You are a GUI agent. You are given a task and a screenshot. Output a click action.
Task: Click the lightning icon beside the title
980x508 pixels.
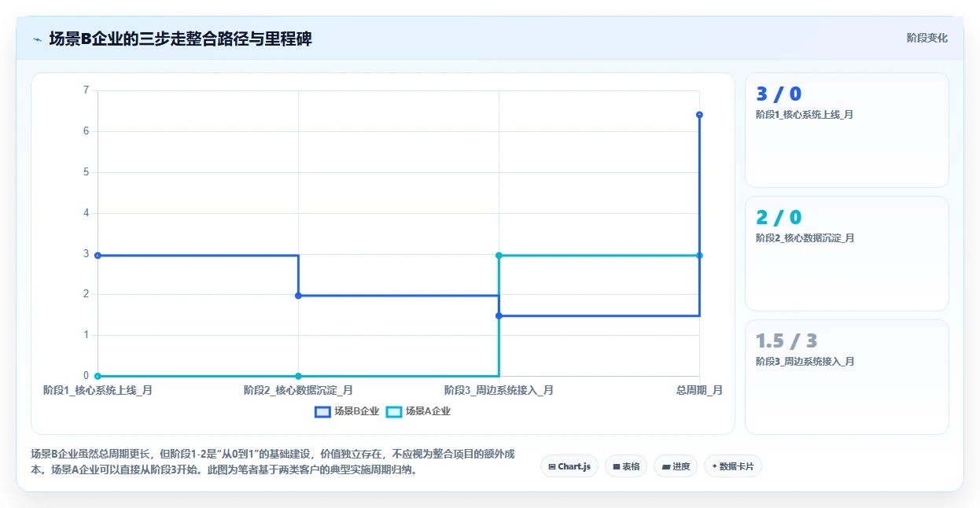pyautogui.click(x=37, y=39)
